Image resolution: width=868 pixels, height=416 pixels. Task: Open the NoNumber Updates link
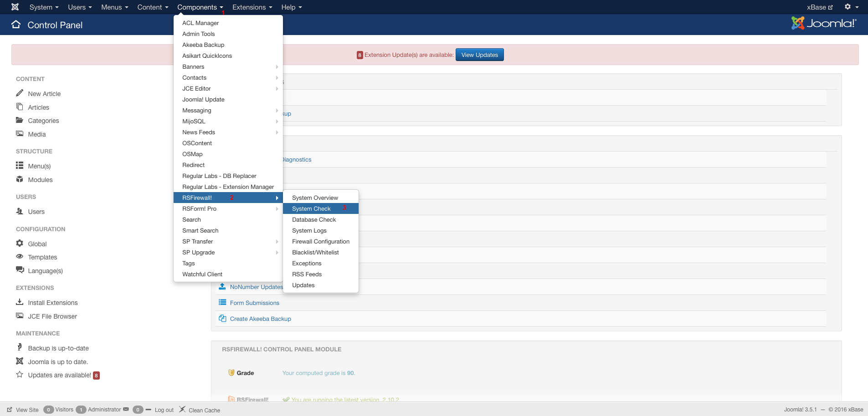coord(257,287)
